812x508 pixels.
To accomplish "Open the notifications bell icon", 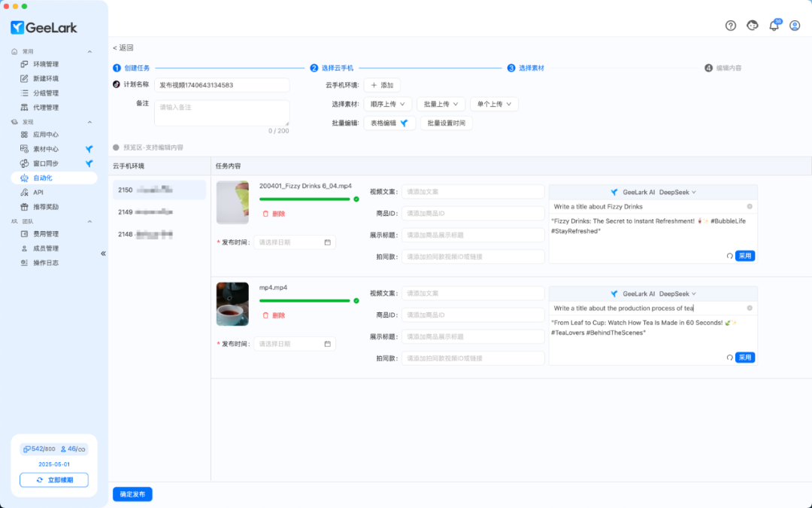I will 774,26.
